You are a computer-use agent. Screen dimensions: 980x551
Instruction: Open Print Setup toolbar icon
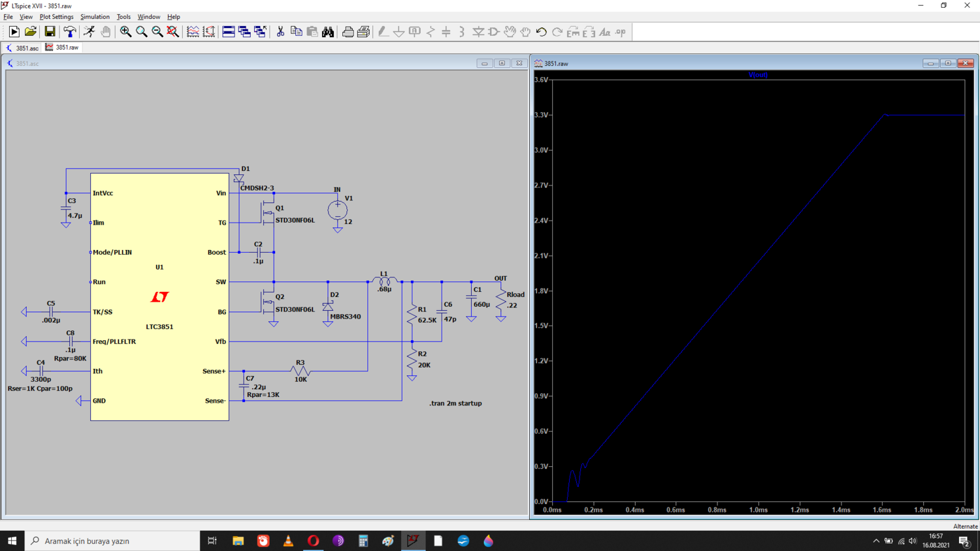tap(364, 31)
